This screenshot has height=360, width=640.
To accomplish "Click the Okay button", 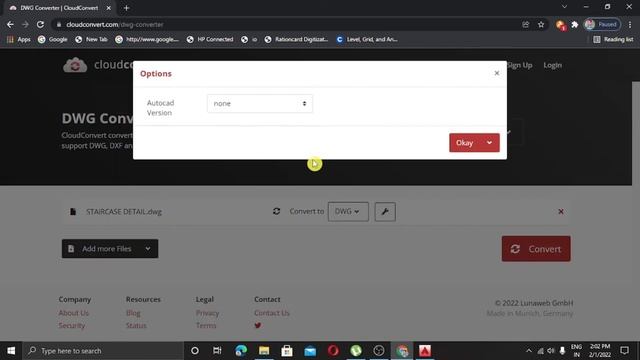I will point(464,143).
